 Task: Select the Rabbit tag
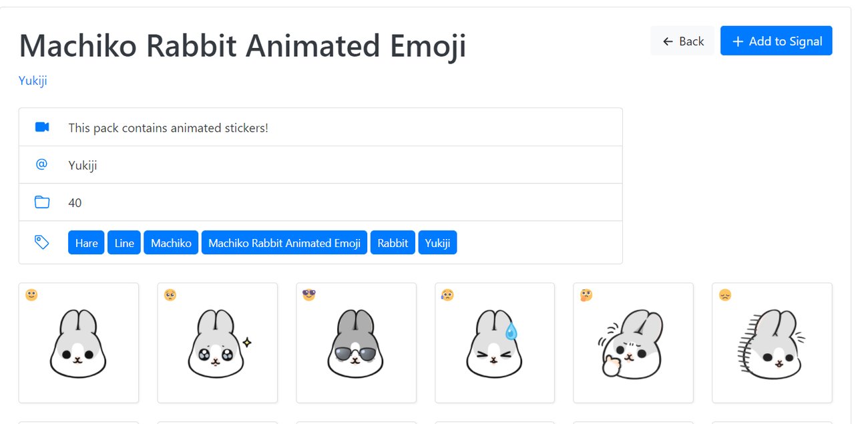393,243
